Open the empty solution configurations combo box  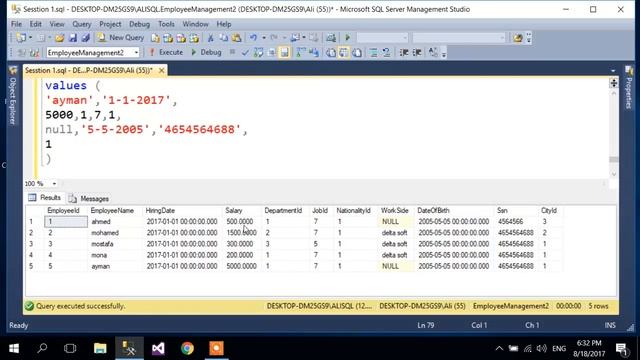(382, 38)
